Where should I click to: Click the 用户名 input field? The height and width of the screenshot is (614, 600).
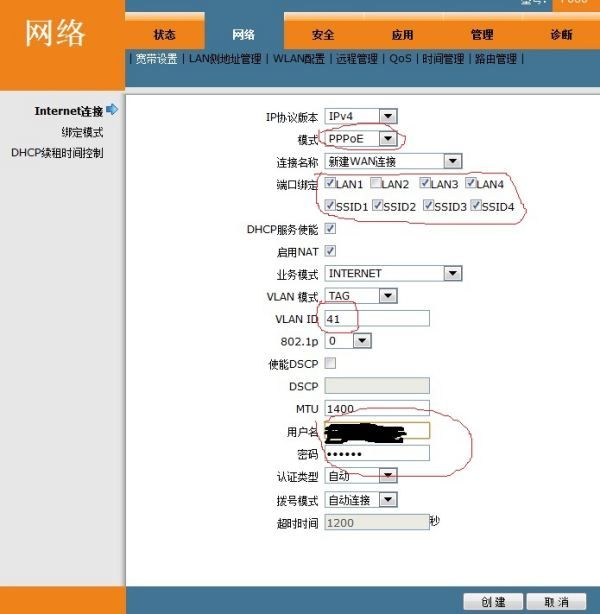tap(377, 431)
